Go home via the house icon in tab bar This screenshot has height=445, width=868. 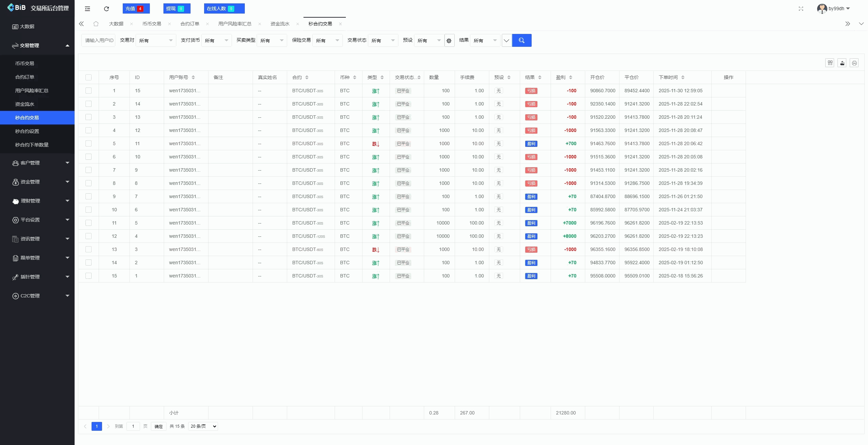(96, 24)
